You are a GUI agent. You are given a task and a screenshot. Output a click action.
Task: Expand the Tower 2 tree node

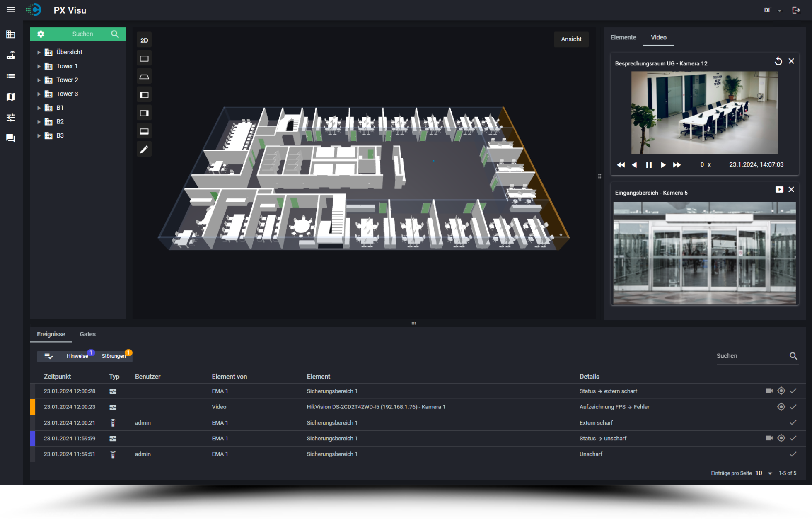pos(39,80)
